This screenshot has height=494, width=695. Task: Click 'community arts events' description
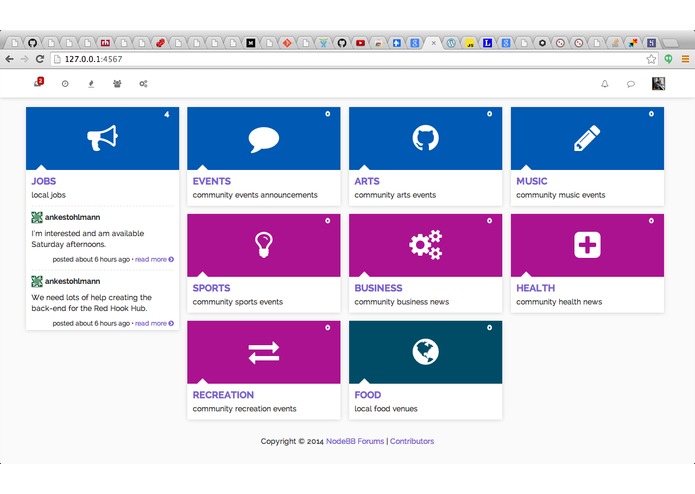point(395,195)
